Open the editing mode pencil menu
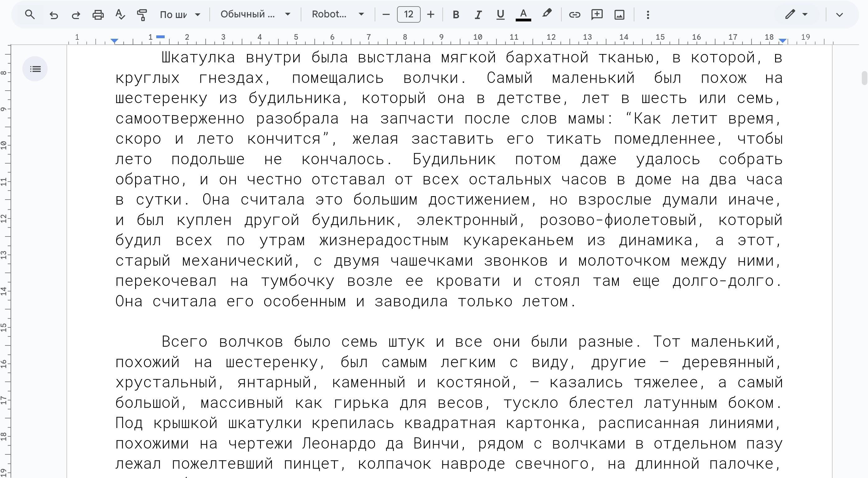 tap(796, 15)
